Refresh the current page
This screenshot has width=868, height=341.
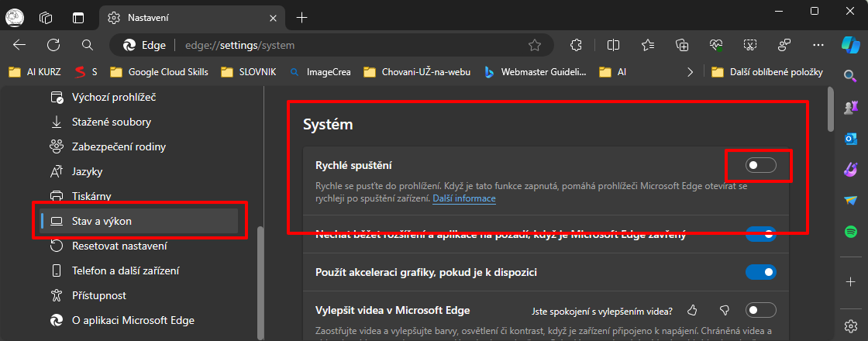53,45
